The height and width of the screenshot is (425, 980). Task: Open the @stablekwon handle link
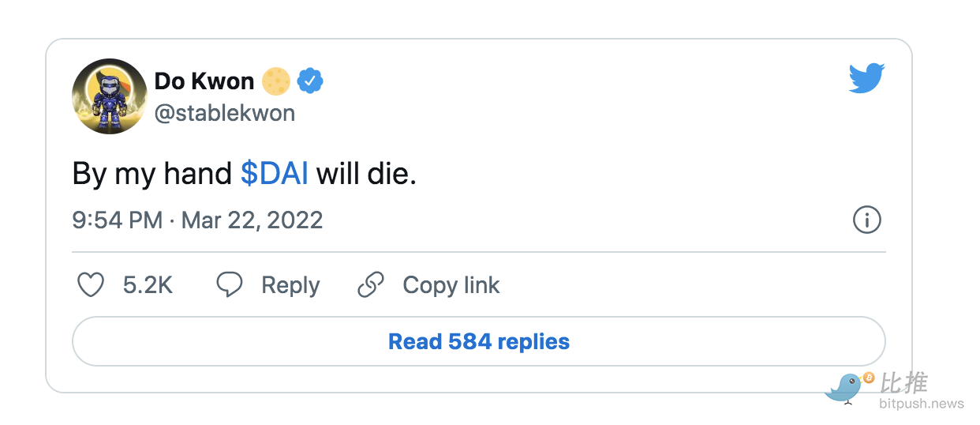pos(225,113)
